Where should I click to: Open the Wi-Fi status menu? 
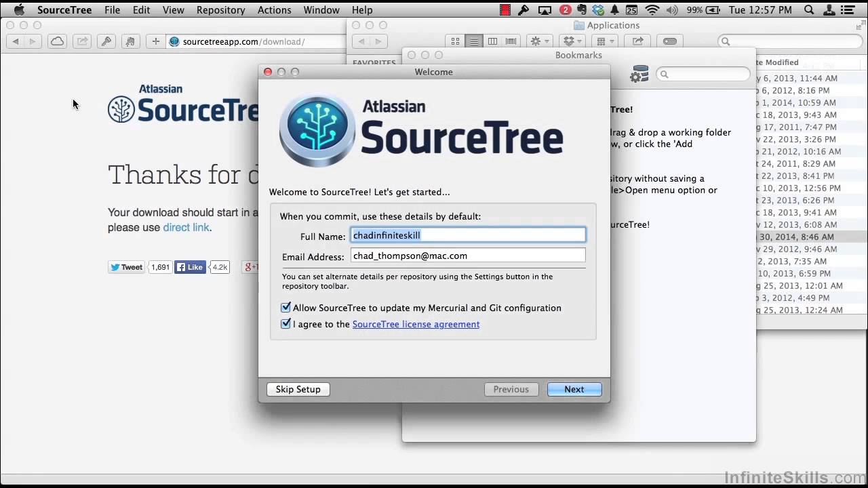pos(652,10)
